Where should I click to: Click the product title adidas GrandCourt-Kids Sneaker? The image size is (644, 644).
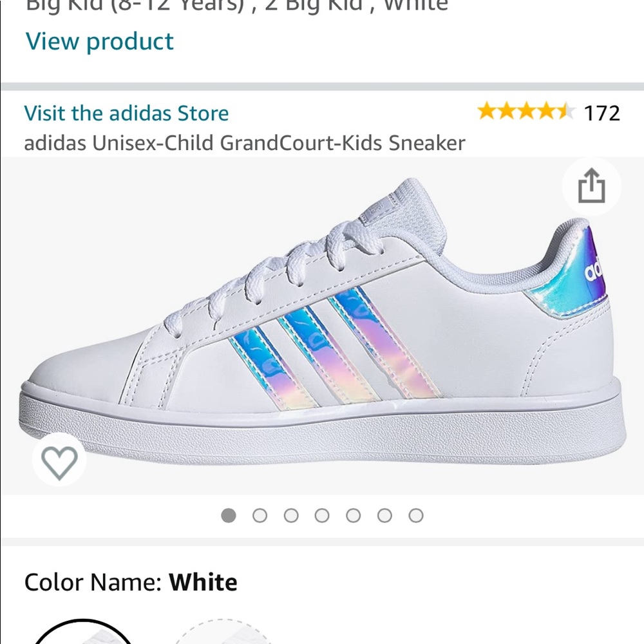coord(245,143)
